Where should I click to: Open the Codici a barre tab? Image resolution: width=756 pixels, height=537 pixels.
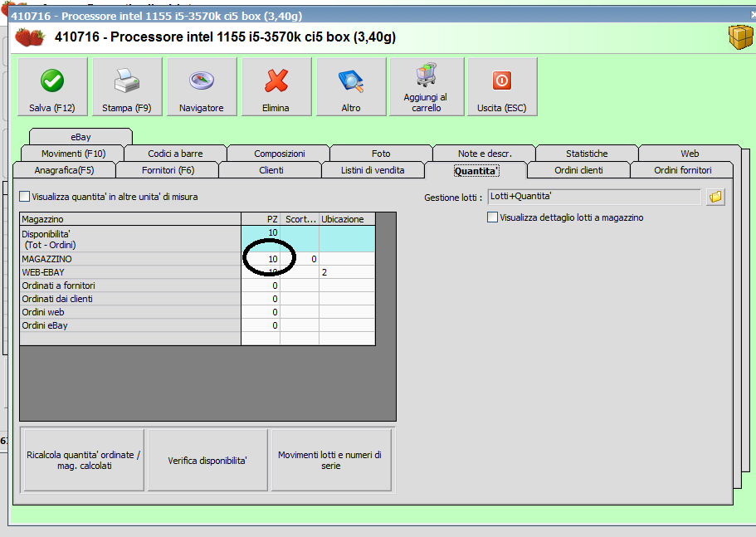pyautogui.click(x=175, y=154)
